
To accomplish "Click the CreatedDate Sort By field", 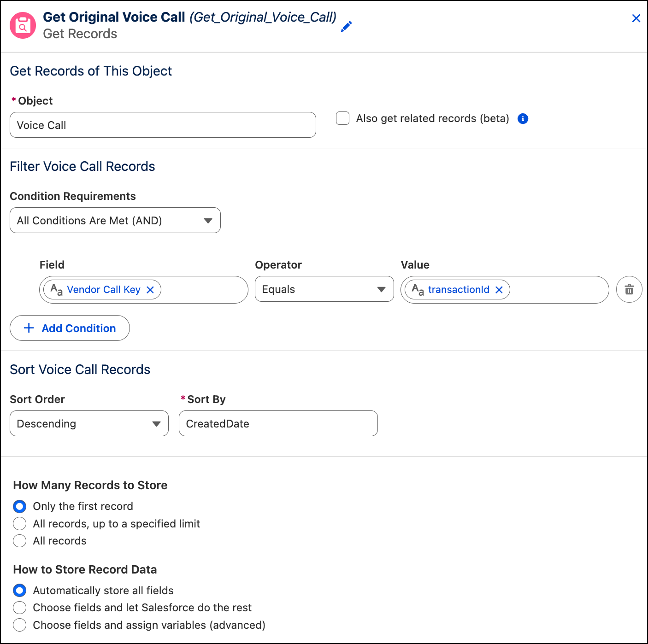I will pos(278,423).
